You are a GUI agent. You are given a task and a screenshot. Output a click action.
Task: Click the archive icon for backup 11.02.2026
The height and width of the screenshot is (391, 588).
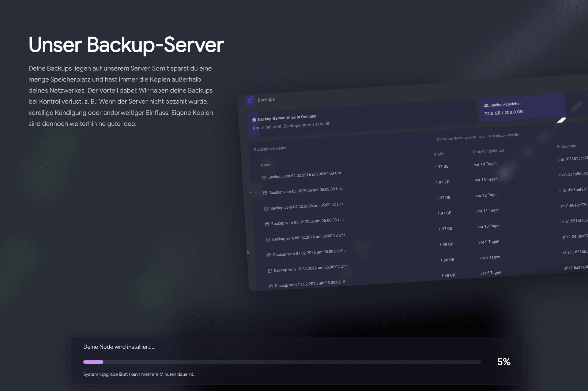(x=270, y=286)
